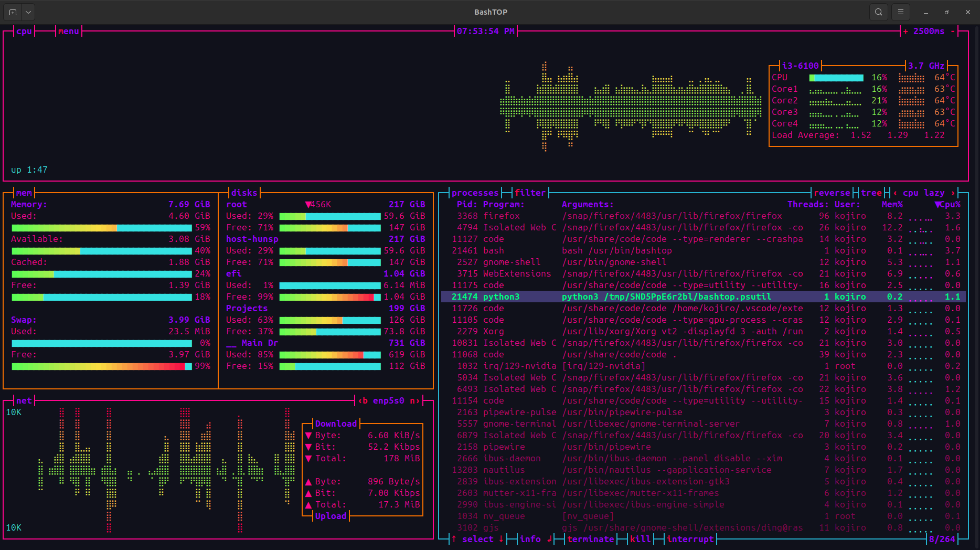The image size is (980, 550).
Task: Toggle reverse sorting of processes
Action: pos(832,193)
